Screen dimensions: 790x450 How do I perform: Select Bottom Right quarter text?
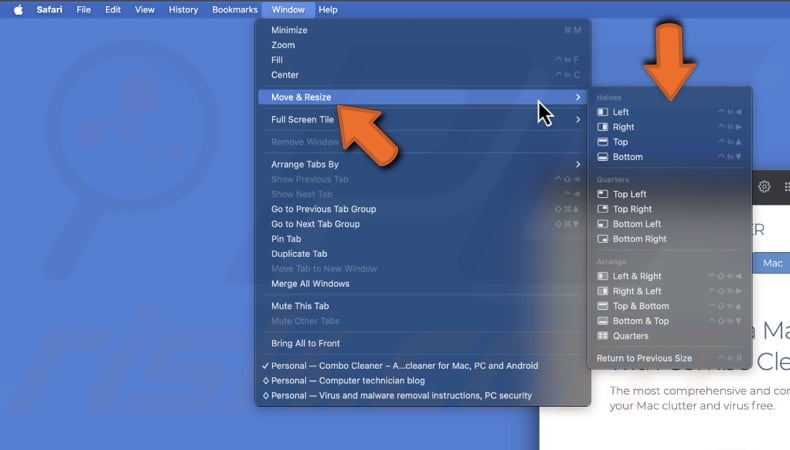point(639,239)
